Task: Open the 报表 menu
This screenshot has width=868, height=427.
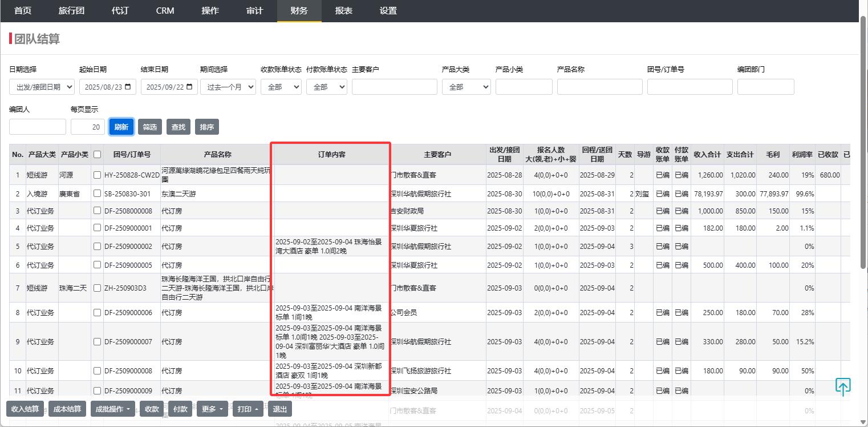Action: click(344, 11)
